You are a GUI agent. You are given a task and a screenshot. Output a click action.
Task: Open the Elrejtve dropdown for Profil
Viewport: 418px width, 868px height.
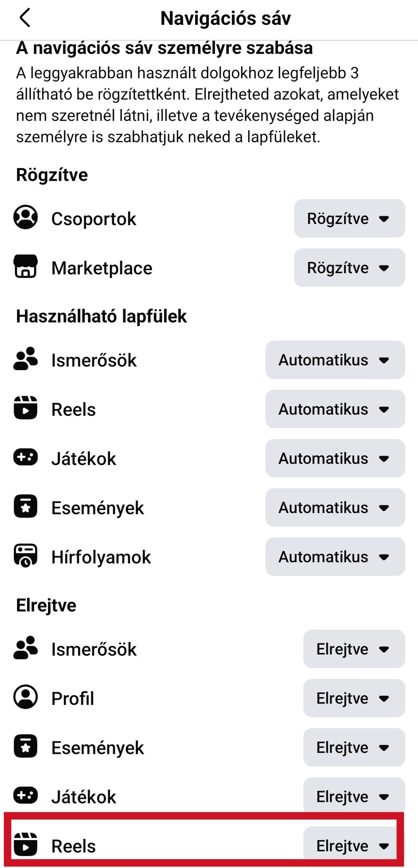[x=354, y=698]
